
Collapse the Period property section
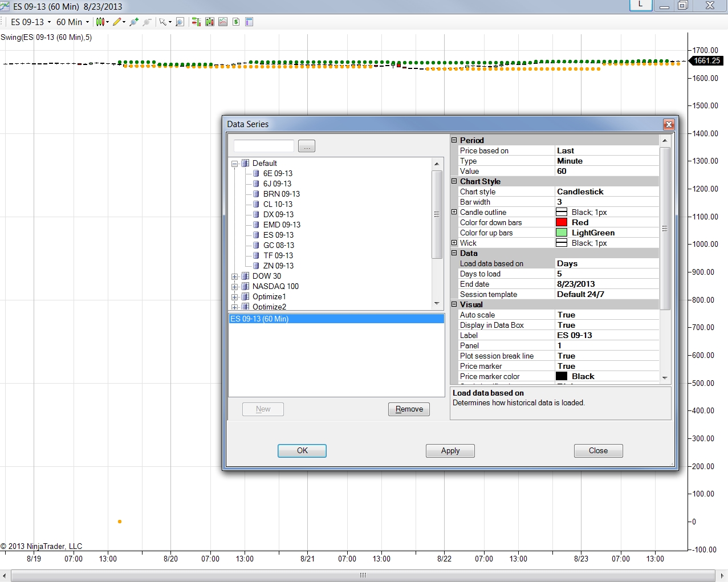click(454, 140)
